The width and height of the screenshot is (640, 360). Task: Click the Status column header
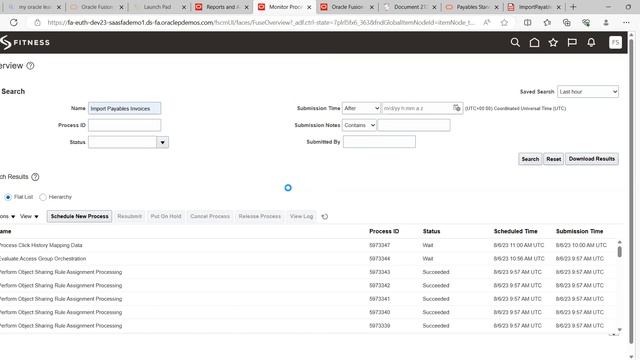click(x=431, y=231)
